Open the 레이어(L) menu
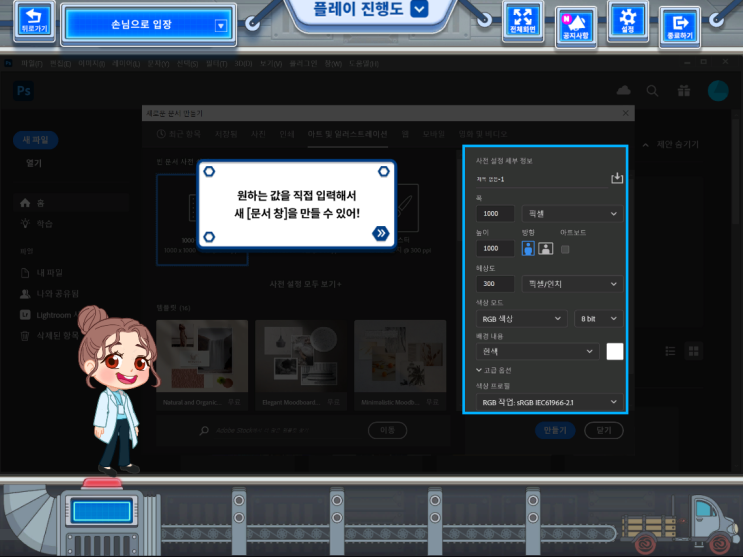Image resolution: width=743 pixels, height=557 pixels. click(x=126, y=63)
